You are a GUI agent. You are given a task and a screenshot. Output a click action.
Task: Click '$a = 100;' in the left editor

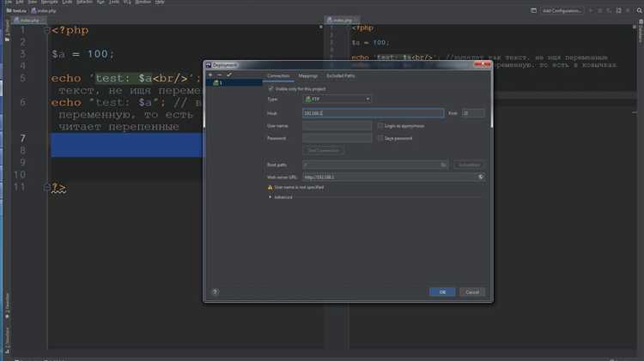(x=82, y=54)
